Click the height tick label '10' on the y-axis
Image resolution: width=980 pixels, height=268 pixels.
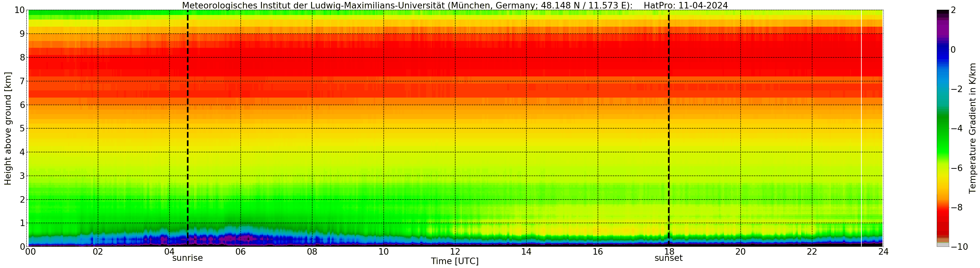coord(20,10)
